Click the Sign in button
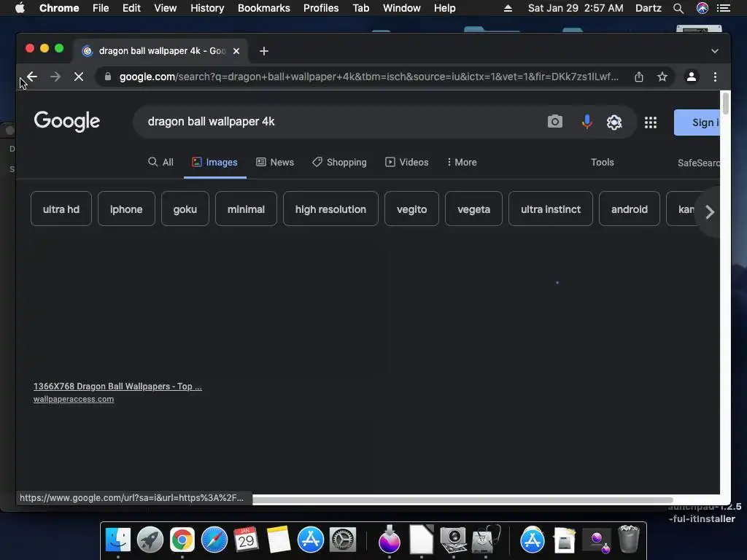747x560 pixels. pyautogui.click(x=697, y=122)
